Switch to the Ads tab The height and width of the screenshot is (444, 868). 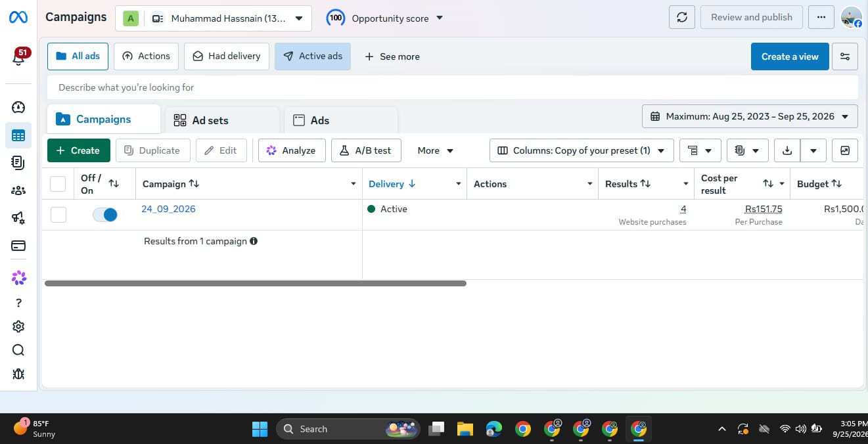(x=341, y=120)
